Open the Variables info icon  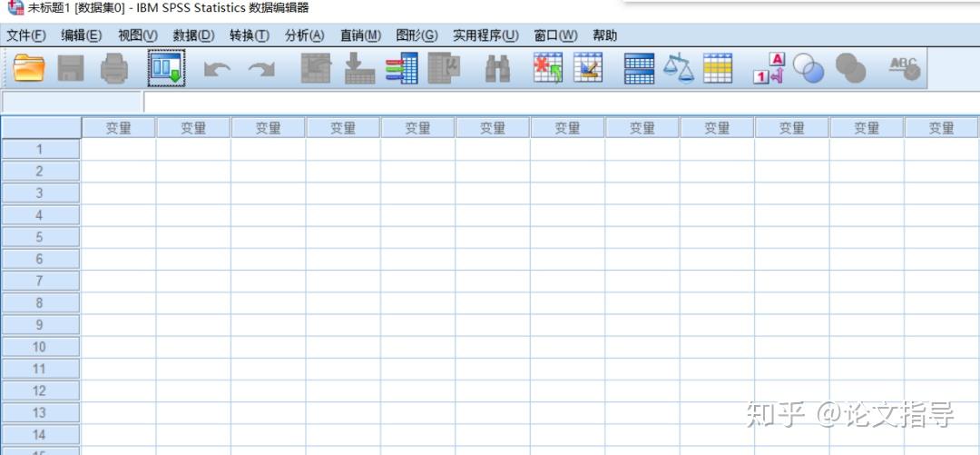(x=402, y=68)
